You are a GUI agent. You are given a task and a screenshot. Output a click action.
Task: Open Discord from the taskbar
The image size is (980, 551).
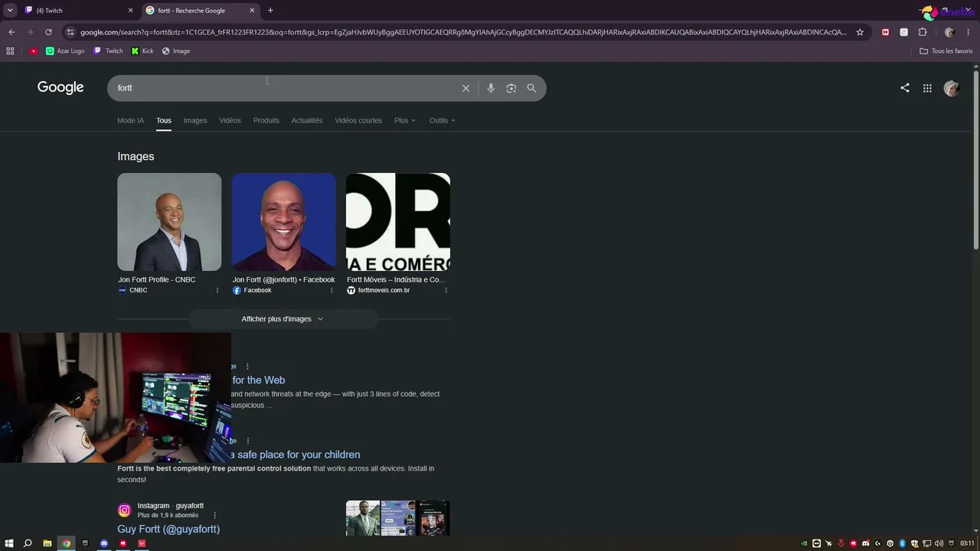[x=104, y=543]
